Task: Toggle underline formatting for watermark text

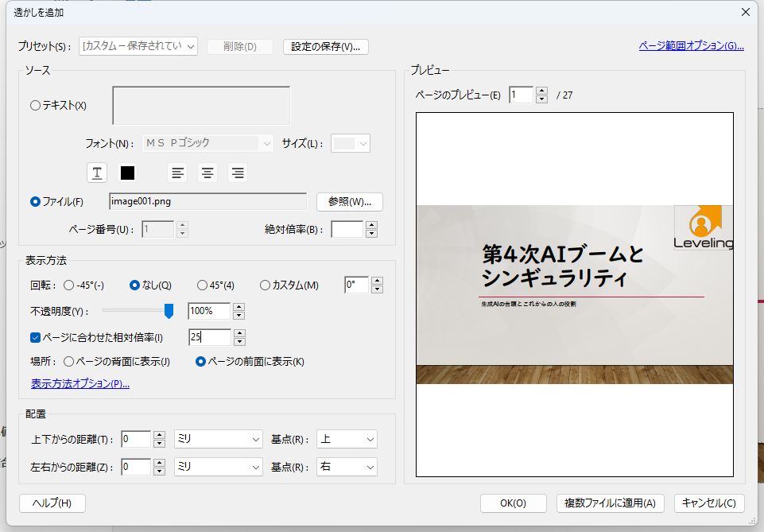Action: (97, 173)
